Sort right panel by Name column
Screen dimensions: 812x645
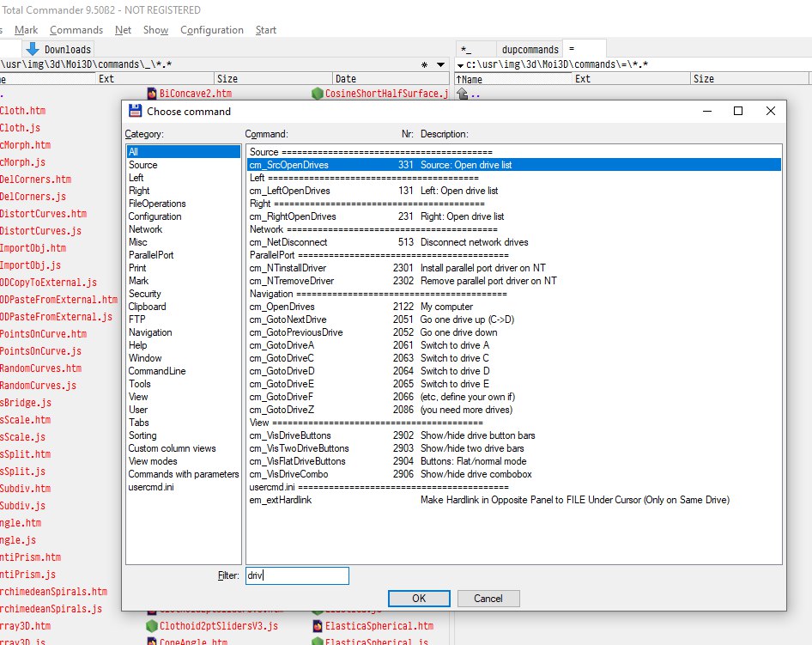coord(512,79)
